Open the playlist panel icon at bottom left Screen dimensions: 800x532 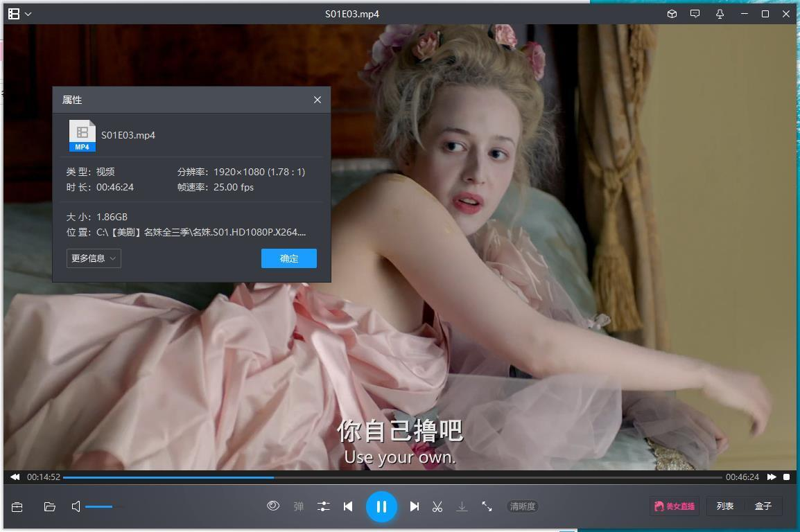[15, 506]
